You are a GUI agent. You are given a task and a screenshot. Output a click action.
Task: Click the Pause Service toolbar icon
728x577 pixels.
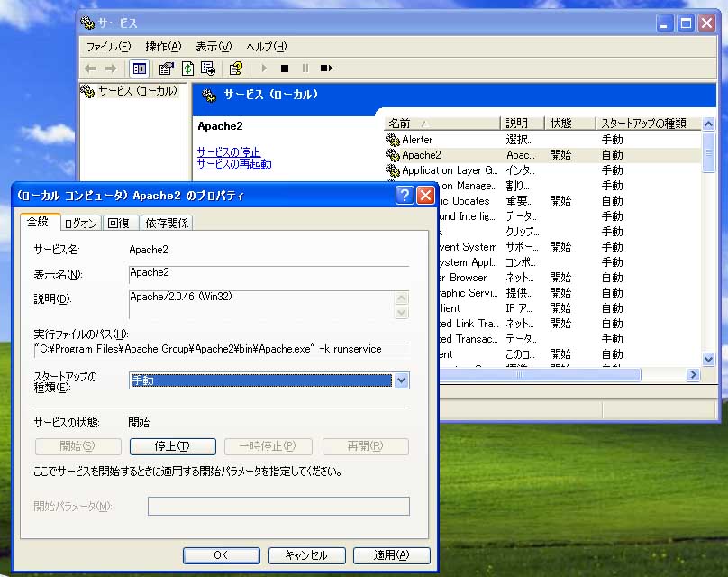coord(305,69)
